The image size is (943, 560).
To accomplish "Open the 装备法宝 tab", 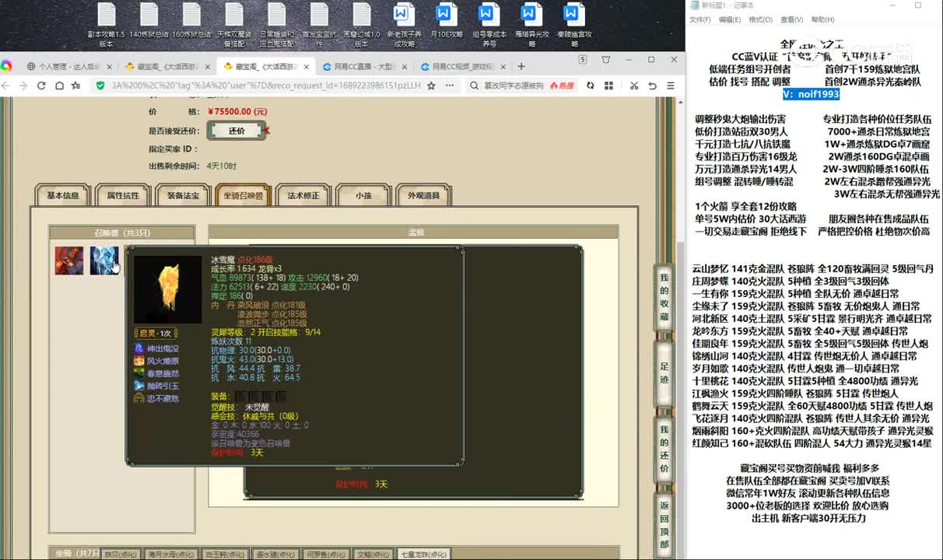I will [183, 196].
